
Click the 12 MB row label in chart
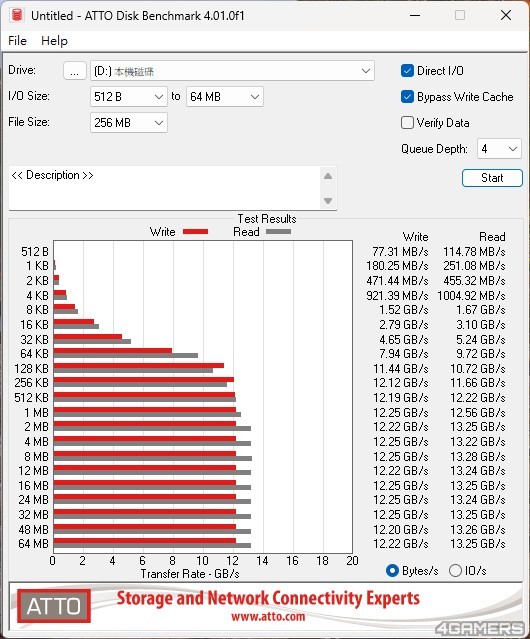click(33, 471)
